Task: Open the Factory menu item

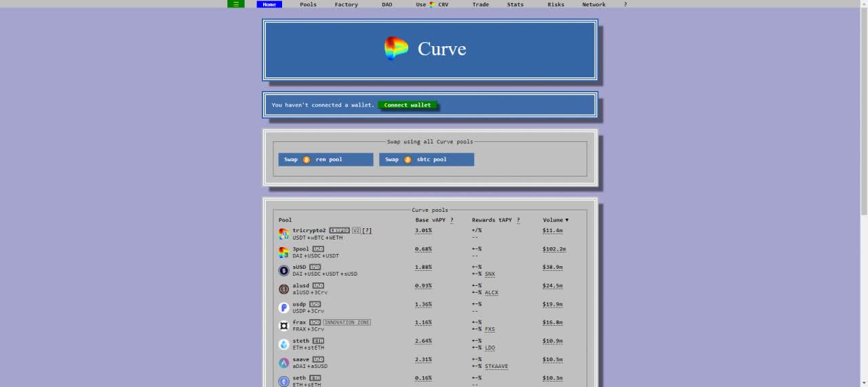Action: coord(346,4)
